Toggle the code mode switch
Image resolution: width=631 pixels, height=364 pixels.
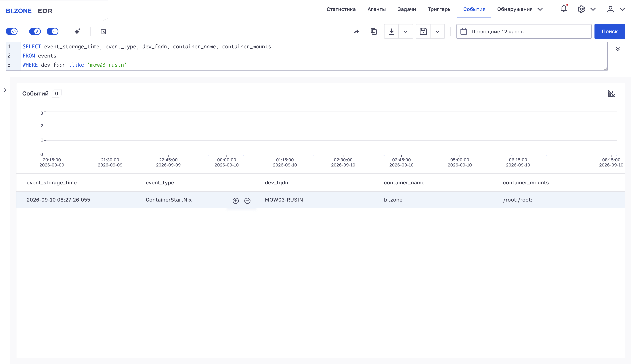click(x=12, y=32)
